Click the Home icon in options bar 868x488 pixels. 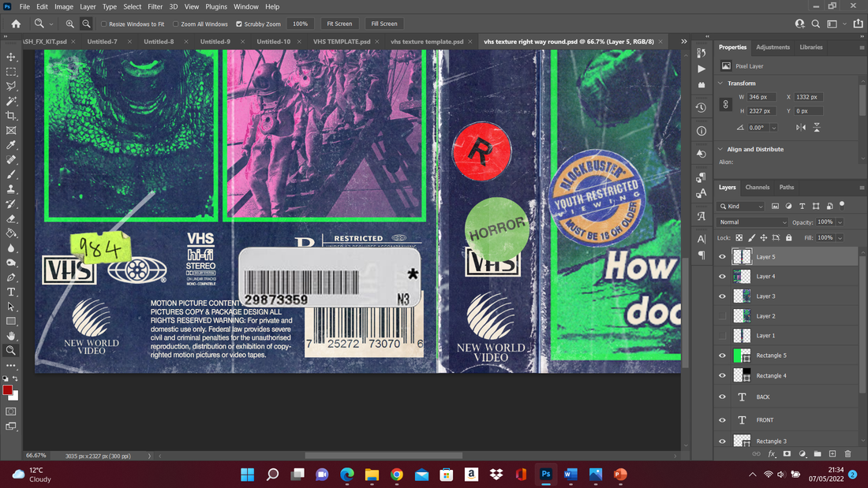pyautogui.click(x=16, y=24)
